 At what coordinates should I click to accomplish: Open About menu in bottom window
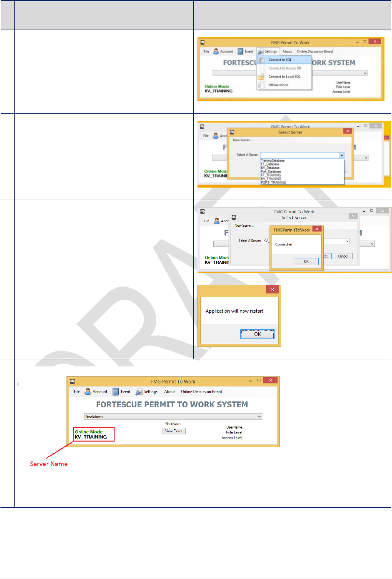click(170, 392)
